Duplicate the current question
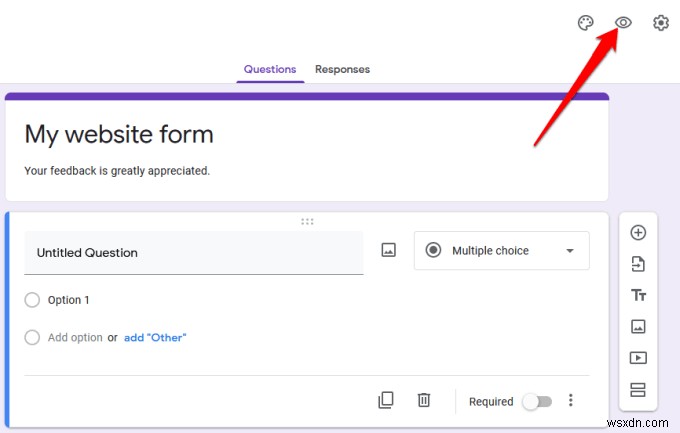680x433 pixels. tap(386, 400)
